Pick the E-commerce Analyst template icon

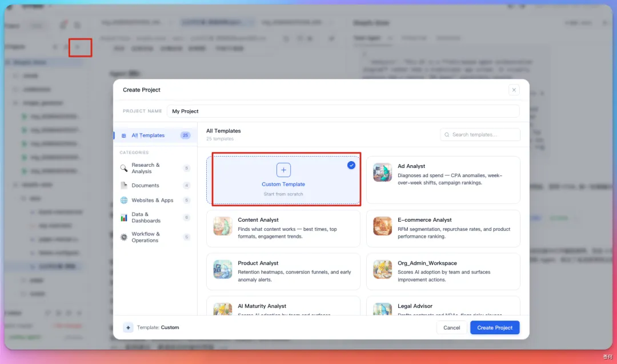[x=382, y=226]
